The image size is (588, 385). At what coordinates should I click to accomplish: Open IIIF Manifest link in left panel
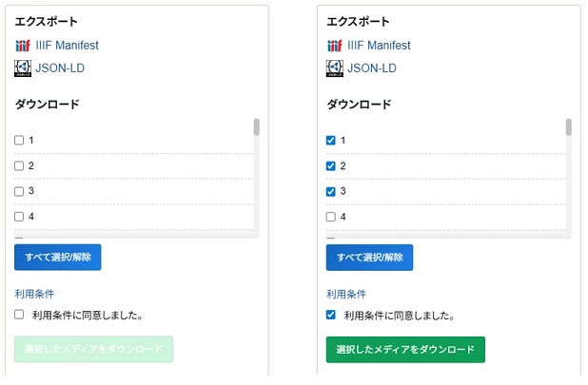point(67,46)
